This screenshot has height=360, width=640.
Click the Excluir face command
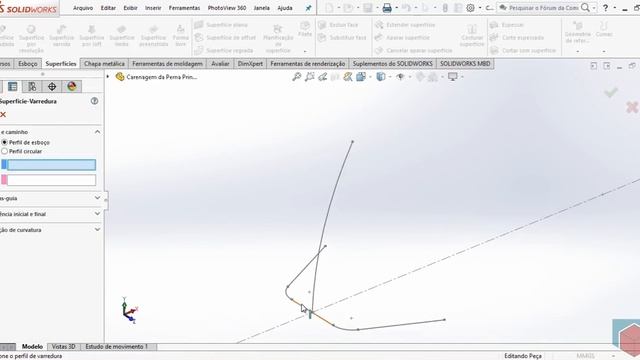click(338, 25)
